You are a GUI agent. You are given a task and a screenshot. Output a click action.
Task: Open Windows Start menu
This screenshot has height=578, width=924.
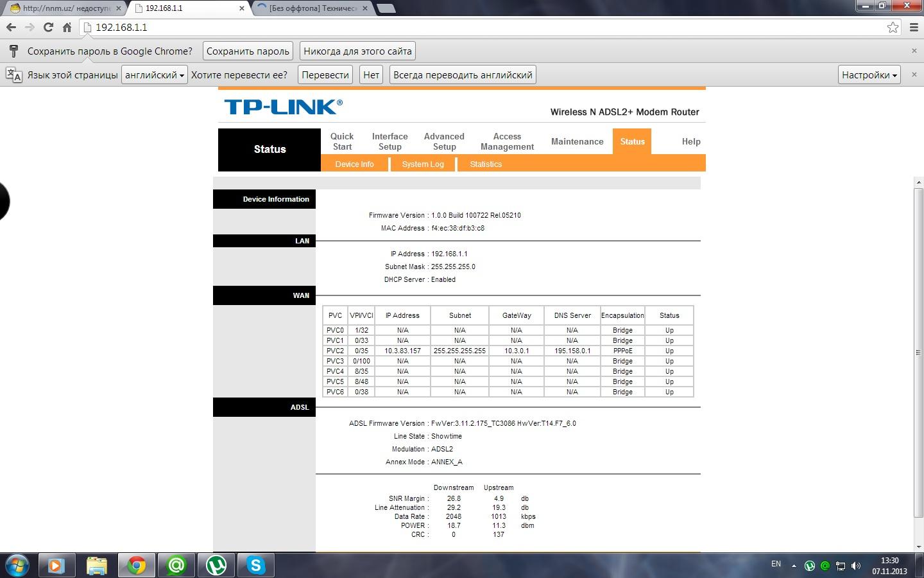pos(17,565)
